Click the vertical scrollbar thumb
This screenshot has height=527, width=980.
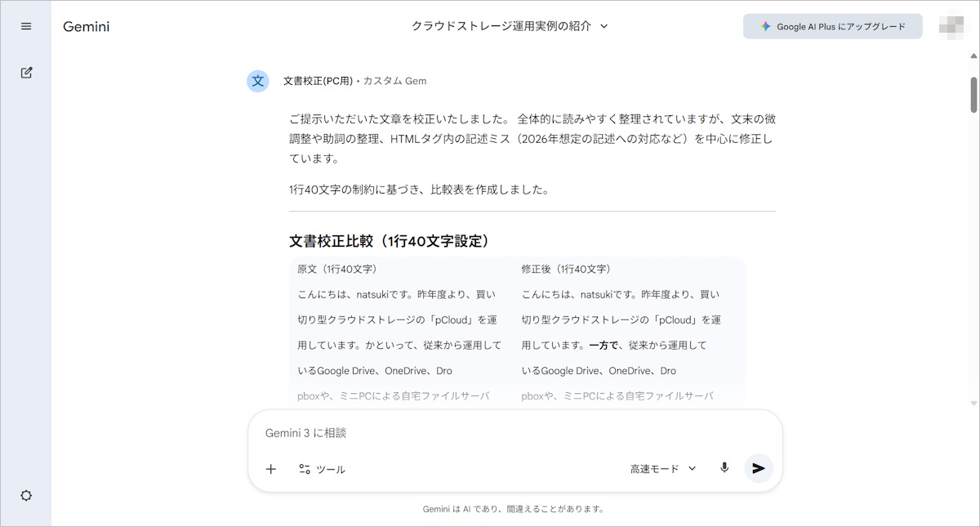973,94
